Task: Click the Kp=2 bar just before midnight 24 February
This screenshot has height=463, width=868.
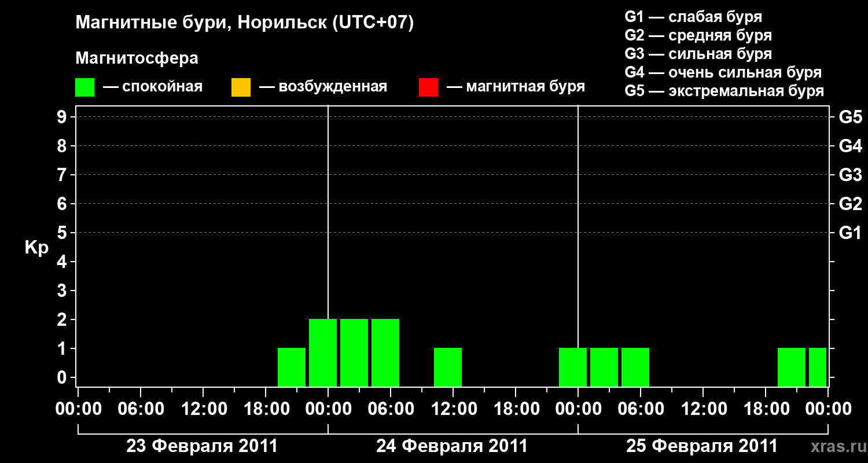Action: 323,352
